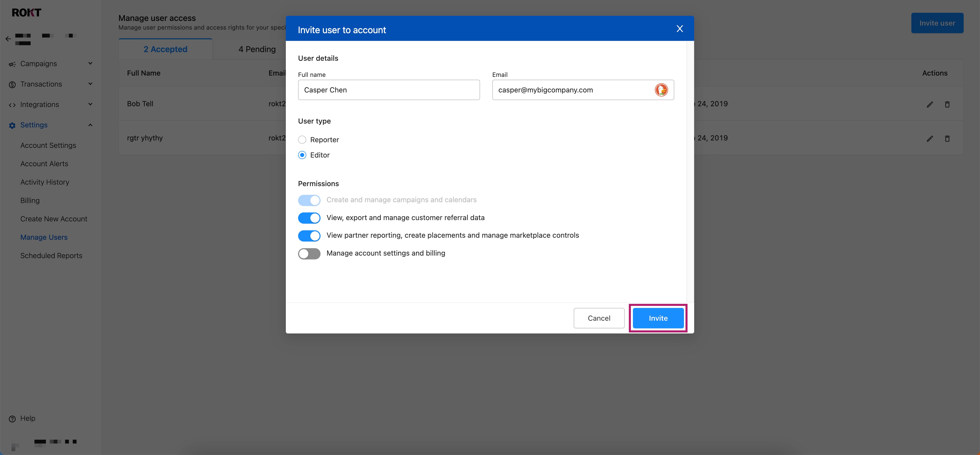Click the Transactions menu label
980x455 pixels.
point(41,84)
